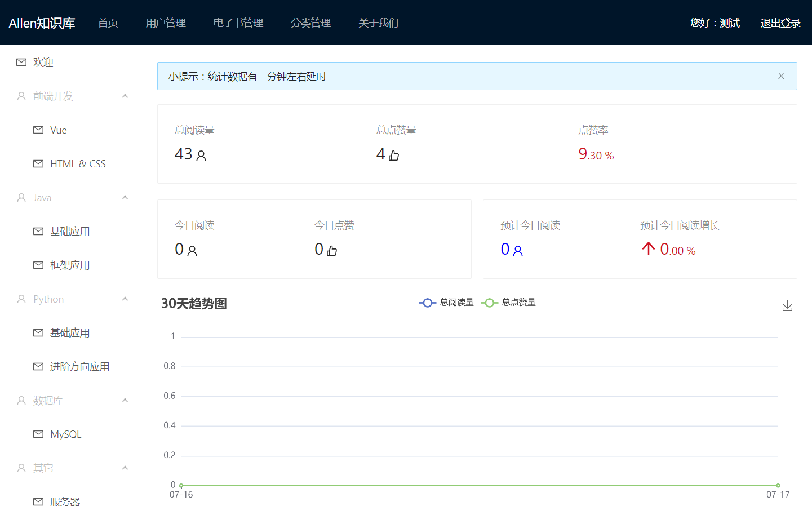
Task: Click the mail icon next to Vue
Action: (38, 130)
